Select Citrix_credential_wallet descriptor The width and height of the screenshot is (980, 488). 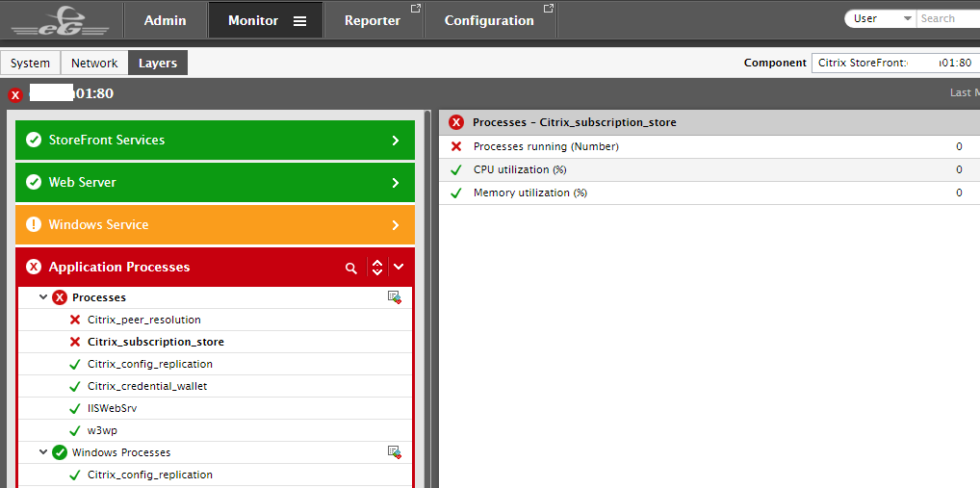coord(147,386)
